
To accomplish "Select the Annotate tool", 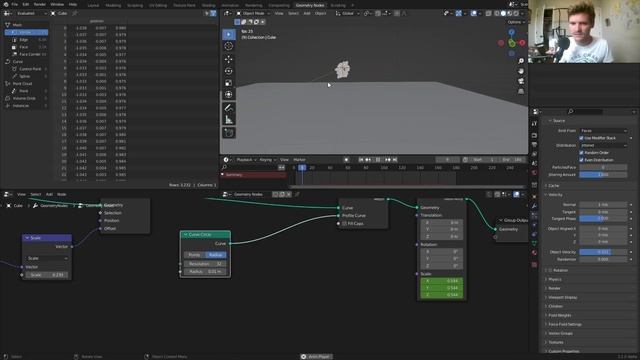I will (x=229, y=108).
